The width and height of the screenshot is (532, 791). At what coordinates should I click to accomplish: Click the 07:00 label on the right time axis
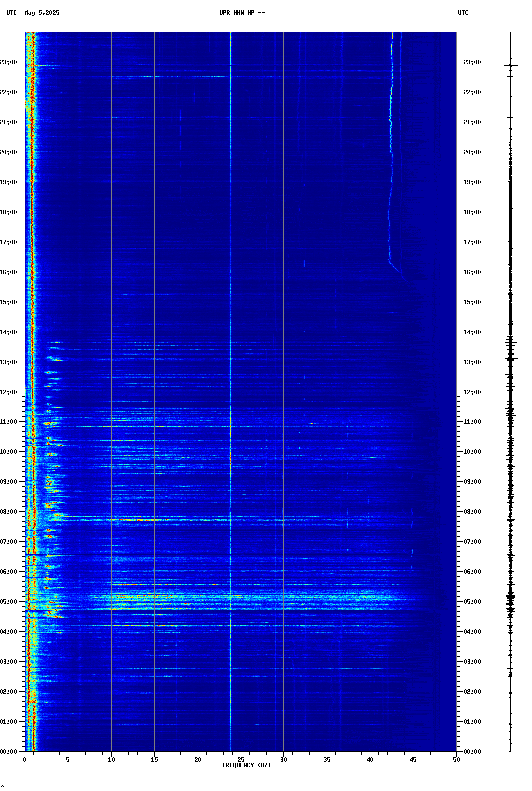[472, 542]
